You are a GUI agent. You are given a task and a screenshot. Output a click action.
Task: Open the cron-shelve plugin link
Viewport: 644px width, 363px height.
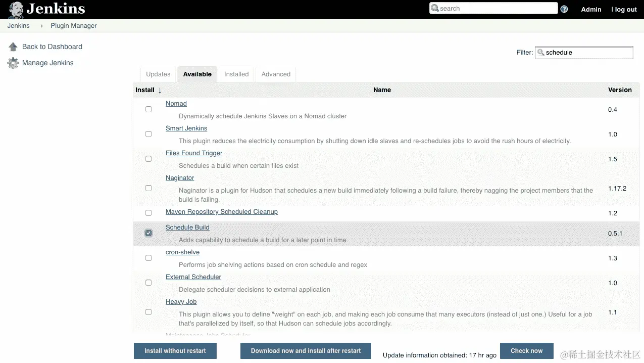(182, 252)
